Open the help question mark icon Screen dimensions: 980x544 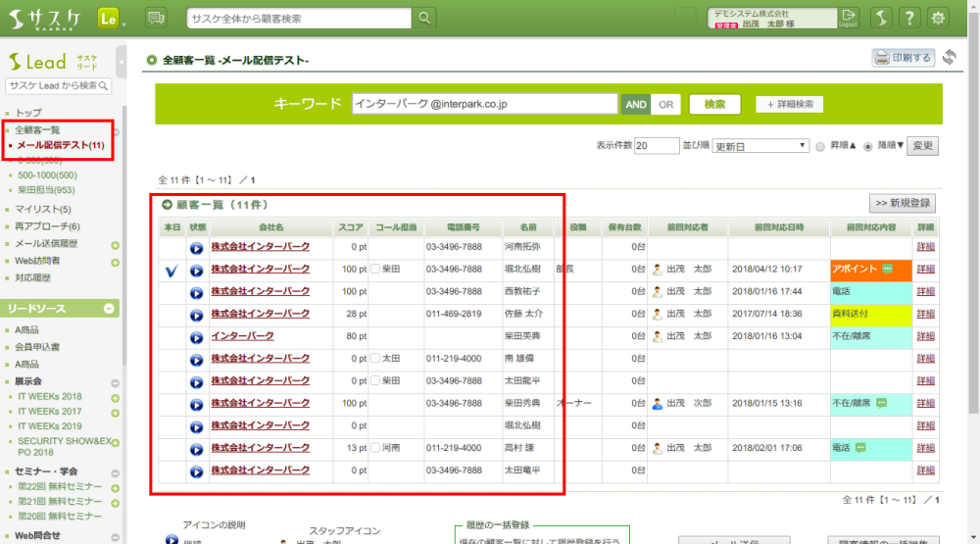(x=910, y=18)
